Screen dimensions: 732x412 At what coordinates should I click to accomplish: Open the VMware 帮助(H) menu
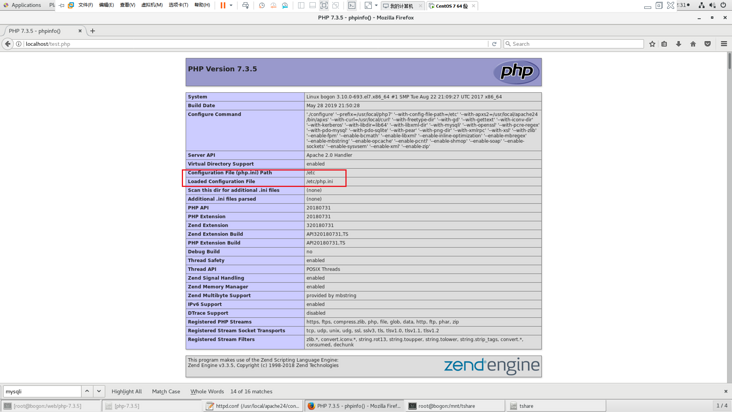coord(202,5)
